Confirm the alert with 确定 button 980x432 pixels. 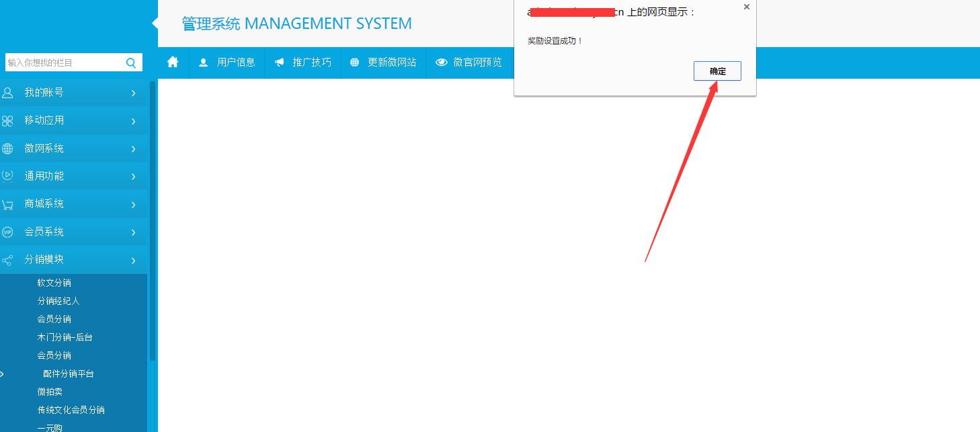click(717, 71)
